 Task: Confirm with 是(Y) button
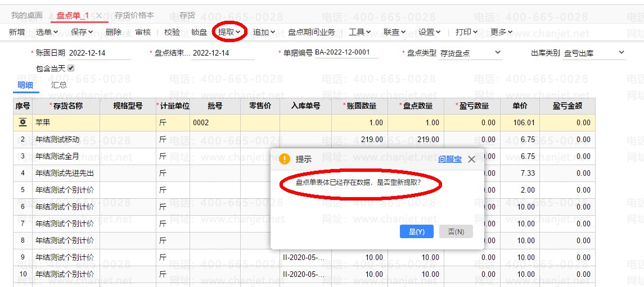coord(416,231)
